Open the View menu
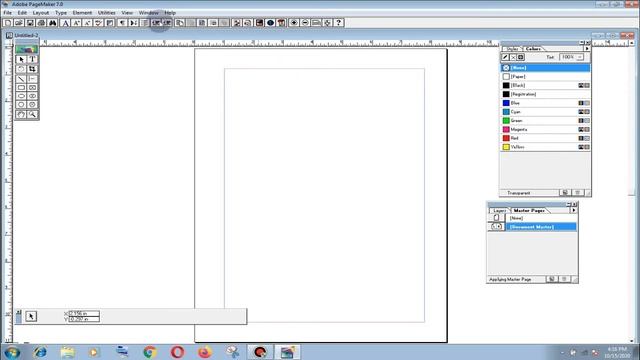640x360 pixels. tap(127, 13)
